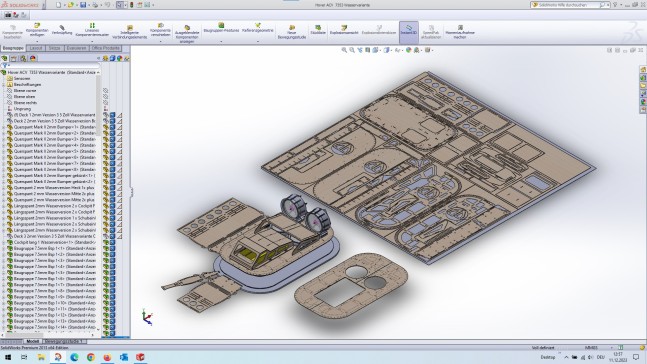Viewport: 647px width, 364px height.
Task: Open Firefox from the taskbar
Action: pos(107,357)
